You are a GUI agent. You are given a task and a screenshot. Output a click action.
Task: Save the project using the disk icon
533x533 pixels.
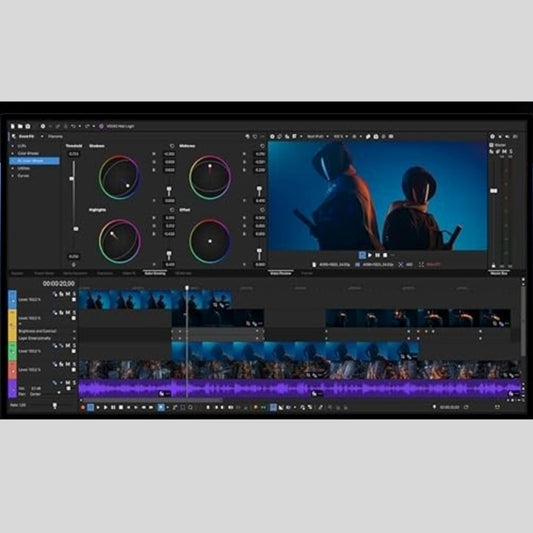[x=28, y=126]
